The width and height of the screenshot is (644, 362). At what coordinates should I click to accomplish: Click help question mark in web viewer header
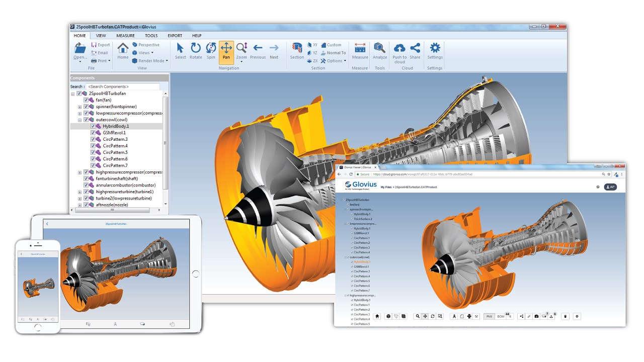point(598,187)
